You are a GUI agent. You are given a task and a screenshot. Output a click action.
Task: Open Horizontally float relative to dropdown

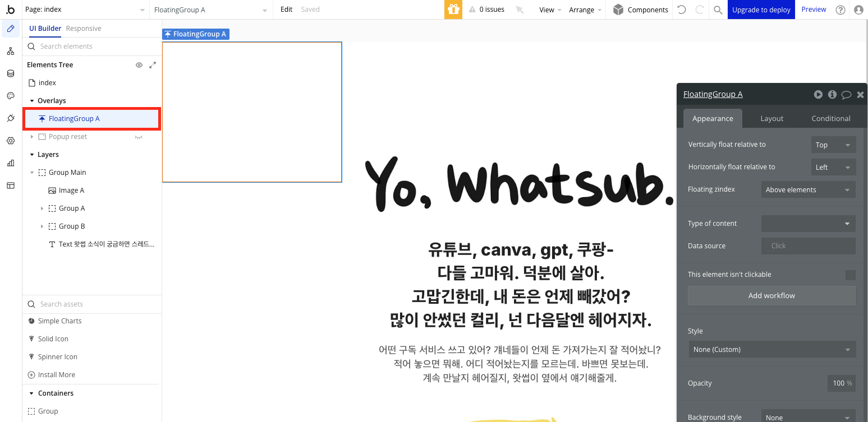pos(834,167)
